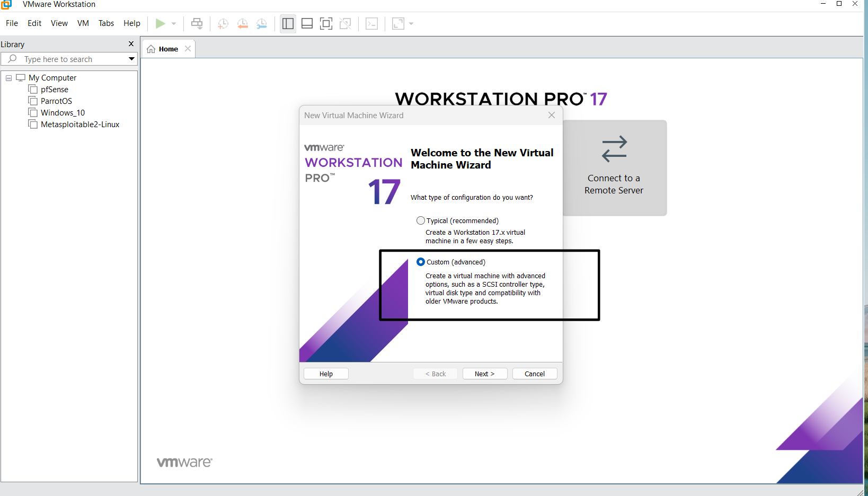
Task: Click the Back button in the wizard
Action: pyautogui.click(x=435, y=374)
